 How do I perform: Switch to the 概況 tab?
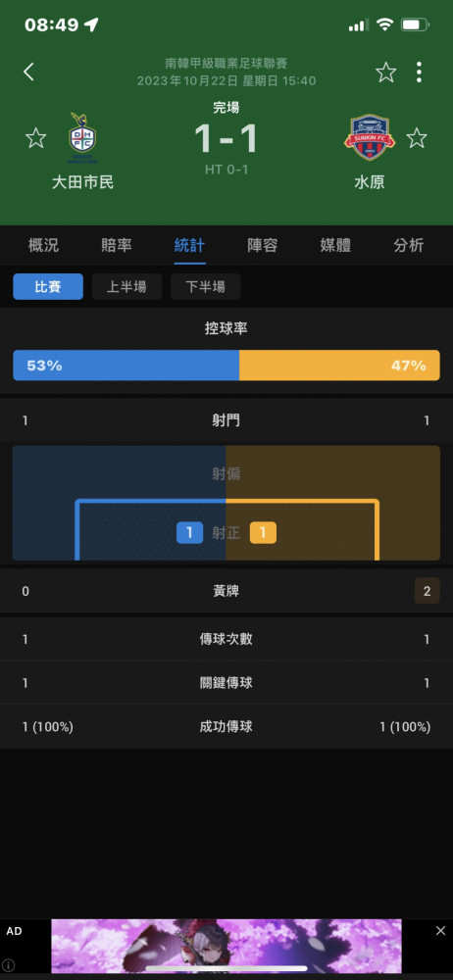coord(43,246)
